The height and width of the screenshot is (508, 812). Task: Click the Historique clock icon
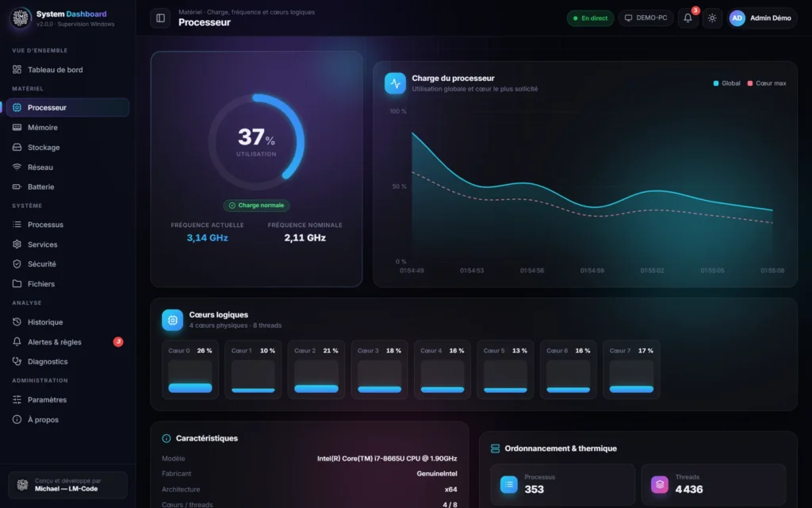17,322
